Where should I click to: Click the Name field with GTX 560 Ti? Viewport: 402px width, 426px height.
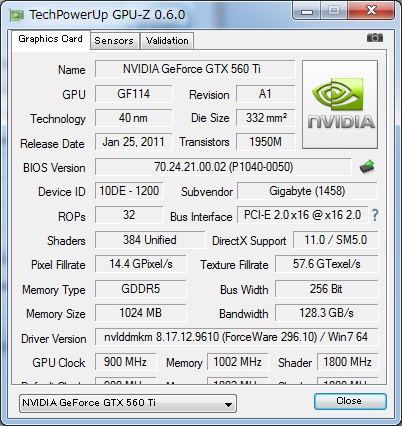point(195,69)
